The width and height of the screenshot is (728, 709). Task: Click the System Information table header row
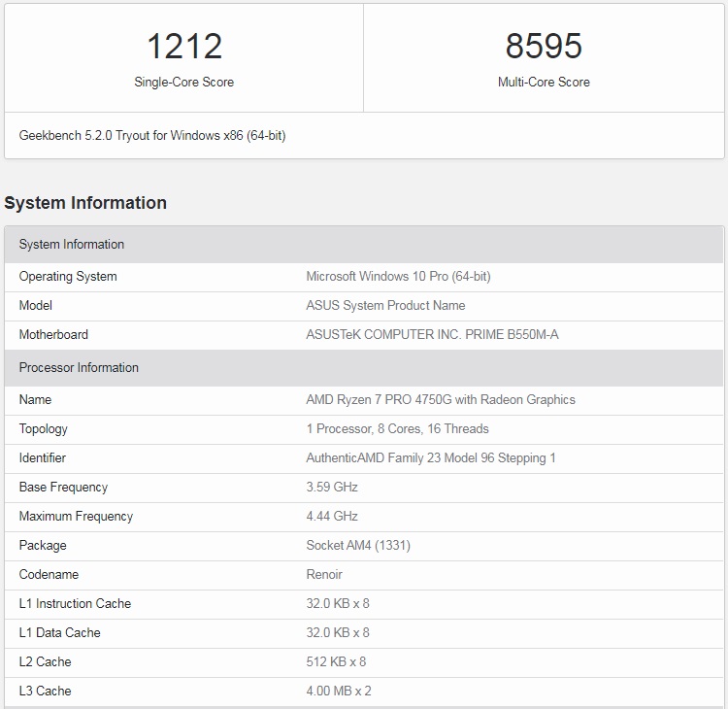pyautogui.click(x=364, y=245)
